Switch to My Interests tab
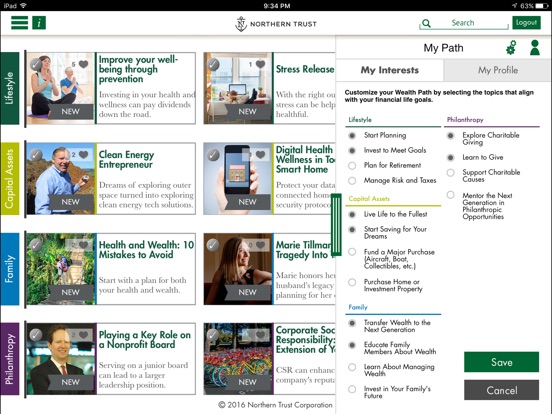The width and height of the screenshot is (552, 414). (x=390, y=70)
